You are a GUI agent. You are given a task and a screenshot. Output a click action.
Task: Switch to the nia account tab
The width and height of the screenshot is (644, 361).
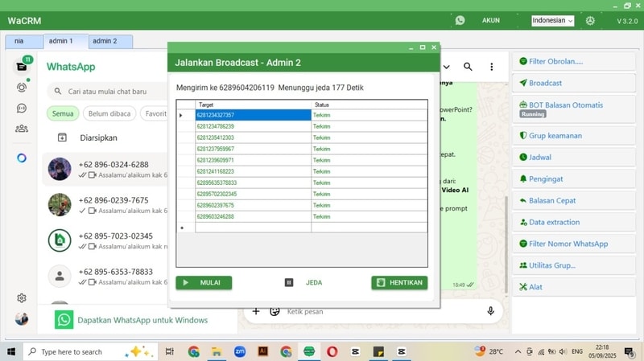(x=24, y=41)
